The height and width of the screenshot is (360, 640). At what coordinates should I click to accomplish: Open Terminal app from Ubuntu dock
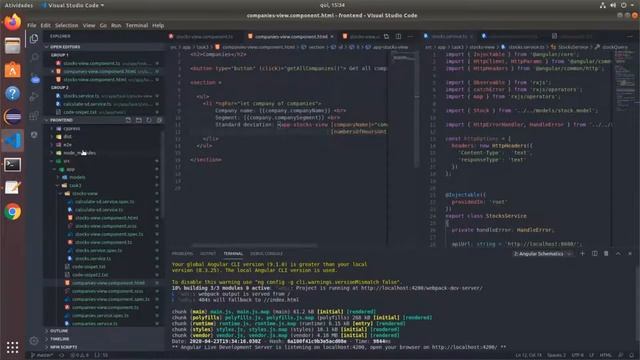tap(13, 164)
